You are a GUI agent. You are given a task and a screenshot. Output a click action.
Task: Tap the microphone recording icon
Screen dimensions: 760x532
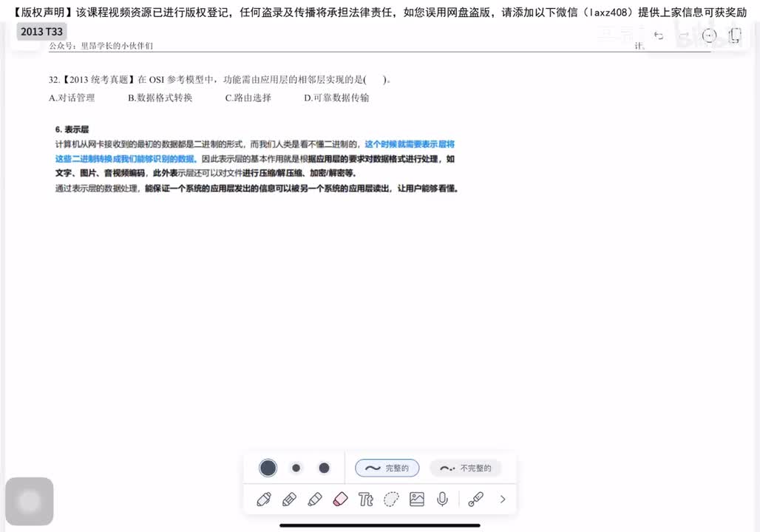442,499
